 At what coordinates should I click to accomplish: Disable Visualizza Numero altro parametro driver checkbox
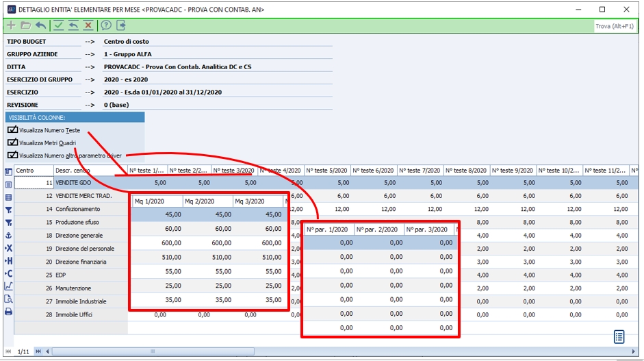pos(12,155)
